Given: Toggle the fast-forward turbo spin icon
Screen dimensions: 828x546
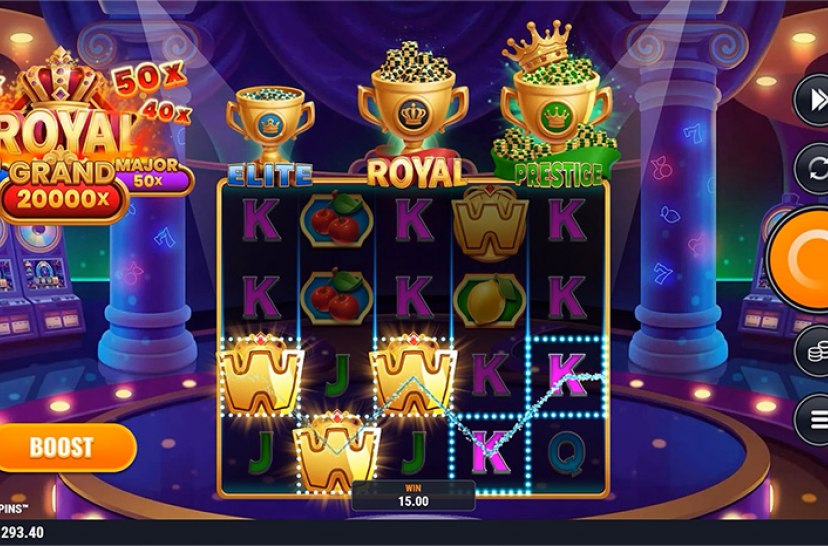Looking at the screenshot, I should [x=813, y=100].
